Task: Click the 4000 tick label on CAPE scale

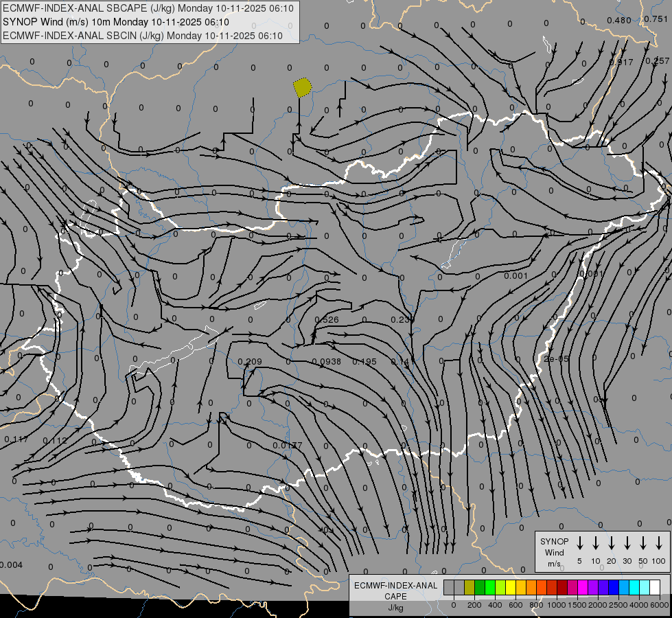Action: (x=639, y=605)
